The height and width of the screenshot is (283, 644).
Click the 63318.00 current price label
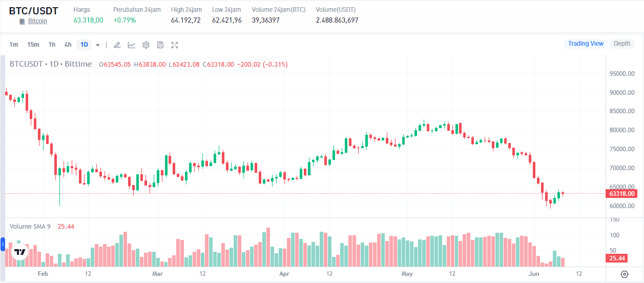tap(622, 194)
